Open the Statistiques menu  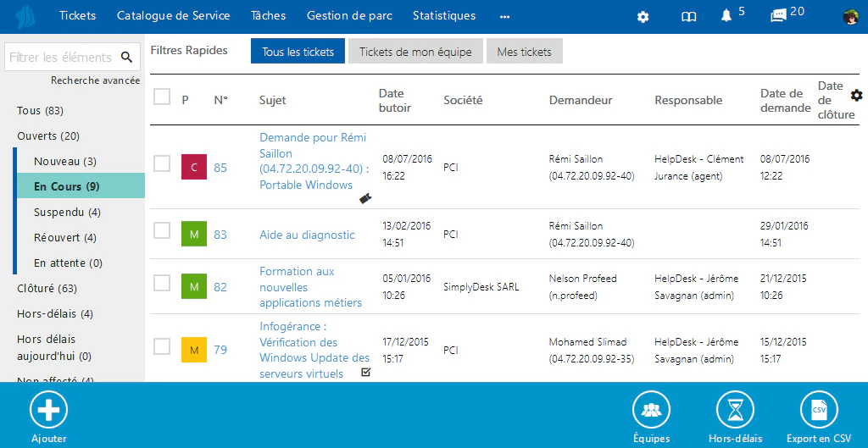coord(444,15)
